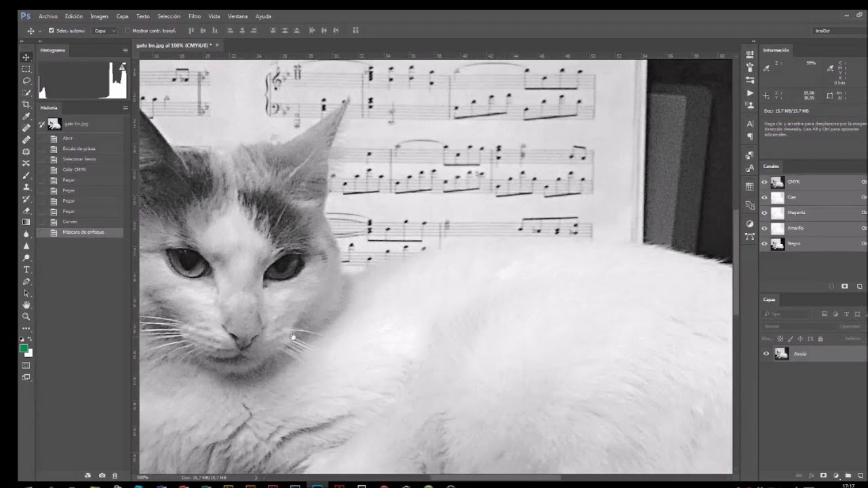Toggle visibility of the Negro channel

[764, 244]
